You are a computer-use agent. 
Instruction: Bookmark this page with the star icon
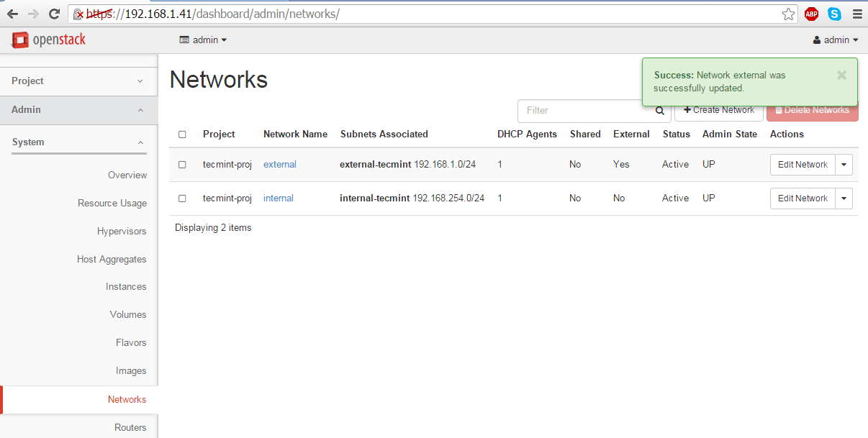point(789,14)
